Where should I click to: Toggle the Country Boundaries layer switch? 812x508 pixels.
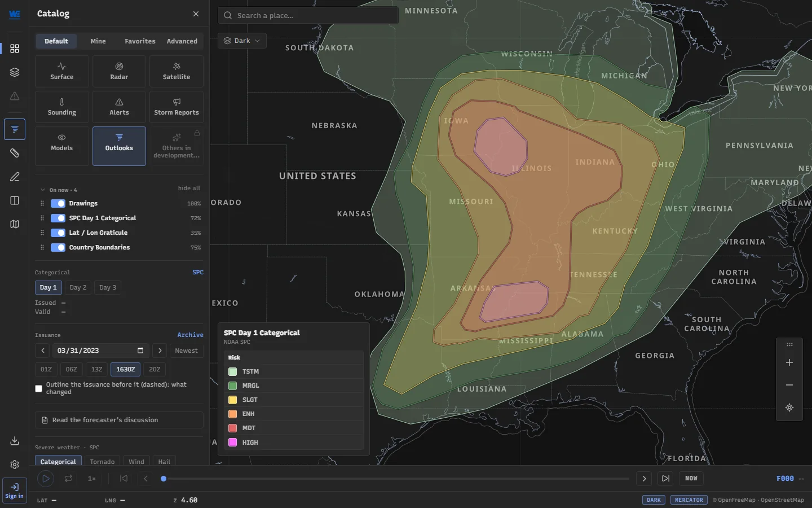pos(58,247)
